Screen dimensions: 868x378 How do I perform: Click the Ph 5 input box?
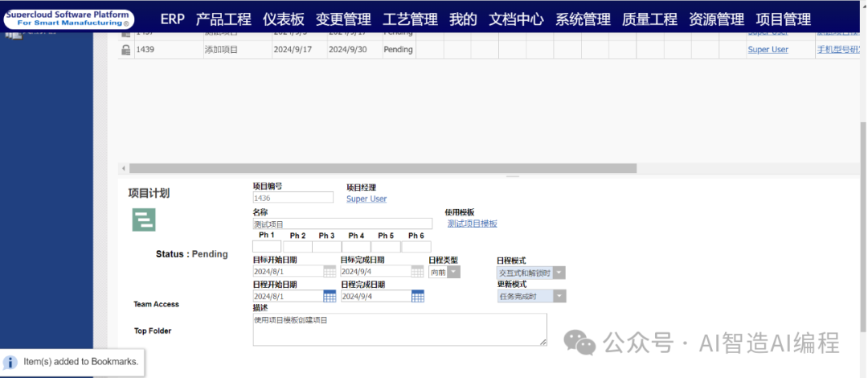click(386, 247)
